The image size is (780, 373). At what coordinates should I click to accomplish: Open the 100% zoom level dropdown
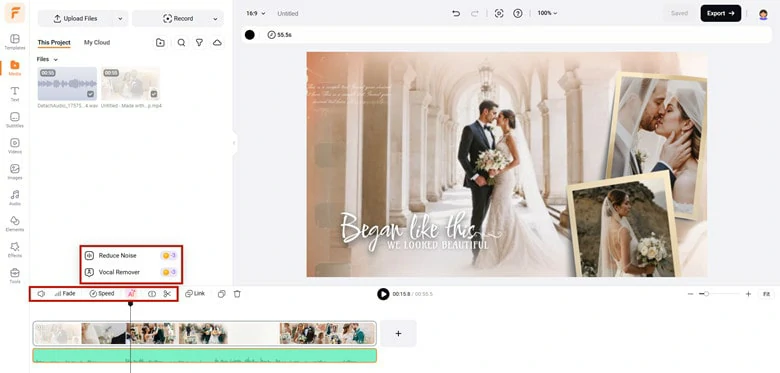pyautogui.click(x=547, y=13)
